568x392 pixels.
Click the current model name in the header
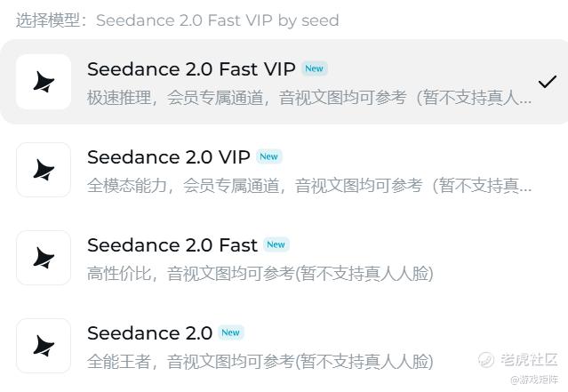218,20
